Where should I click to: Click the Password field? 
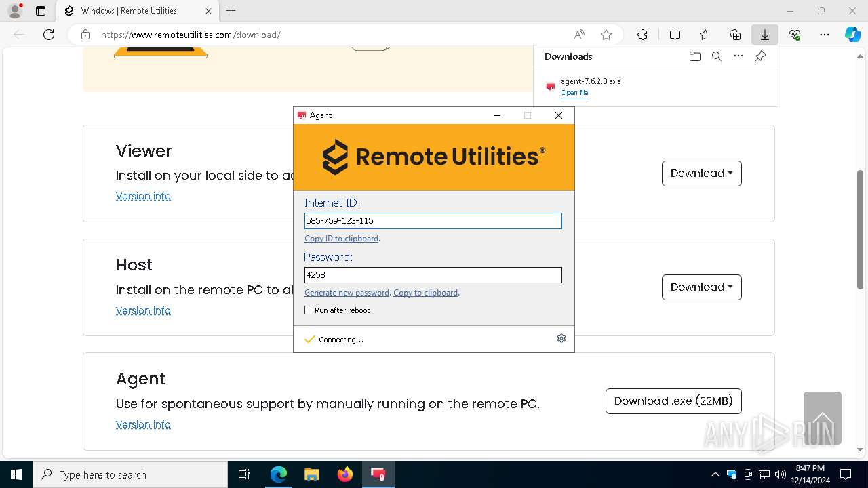click(x=433, y=275)
